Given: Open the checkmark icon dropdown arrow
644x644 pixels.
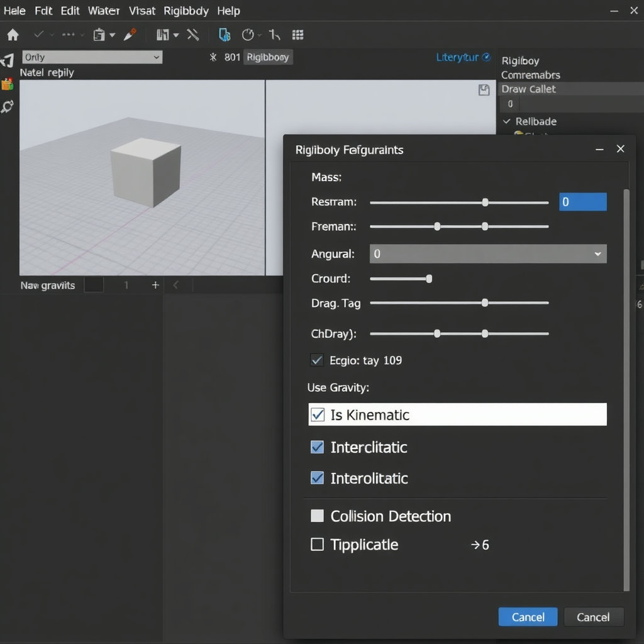Looking at the screenshot, I should pos(52,35).
